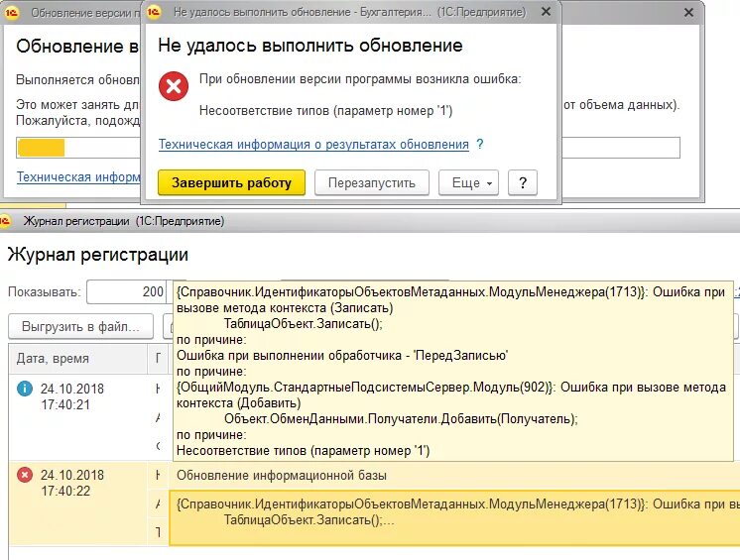740x560 pixels.
Task: Click the Показывать count field with 200
Action: [127, 291]
